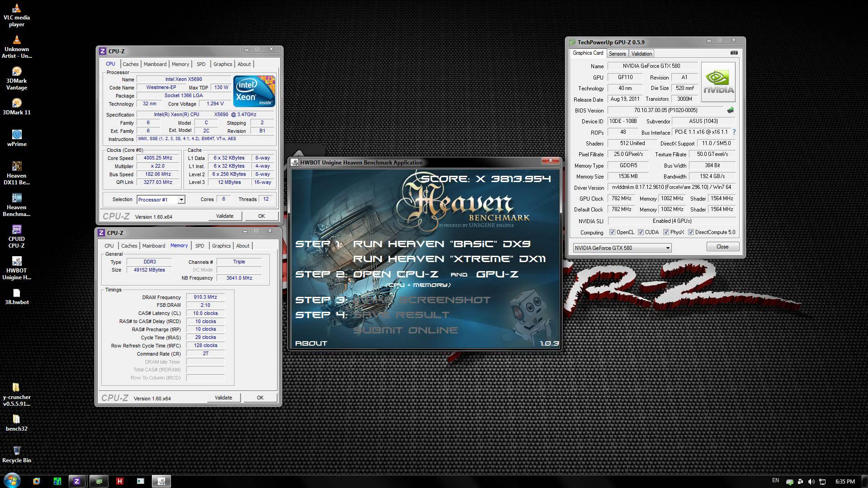Click the GPU-Z graphics card taskbar icon

(x=99, y=481)
